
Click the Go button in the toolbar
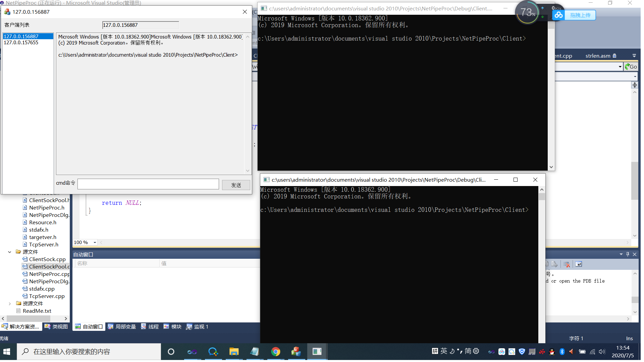[631, 67]
